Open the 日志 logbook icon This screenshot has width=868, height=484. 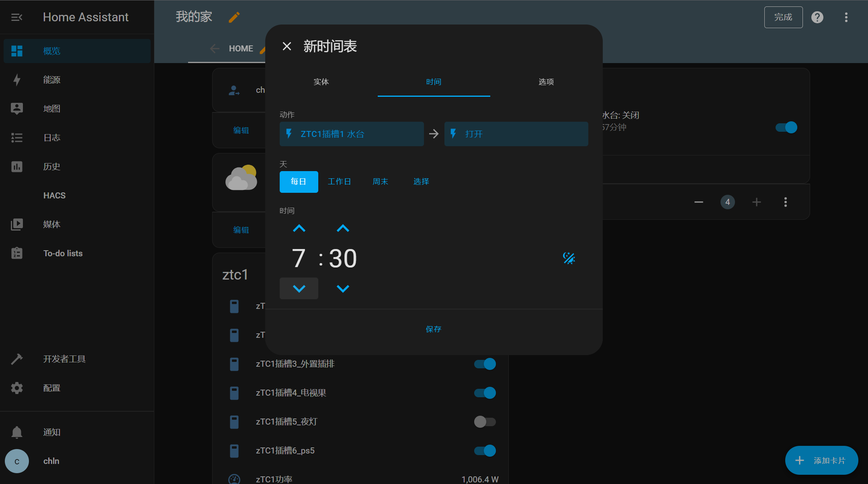pos(17,138)
